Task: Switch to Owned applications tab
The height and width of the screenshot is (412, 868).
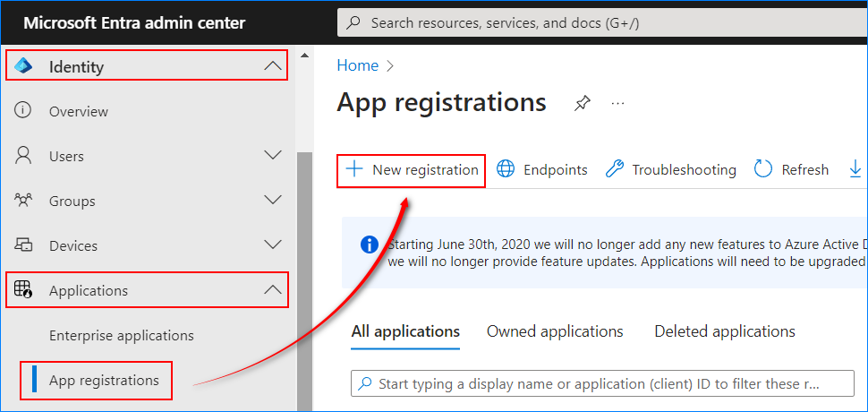Action: [x=555, y=331]
